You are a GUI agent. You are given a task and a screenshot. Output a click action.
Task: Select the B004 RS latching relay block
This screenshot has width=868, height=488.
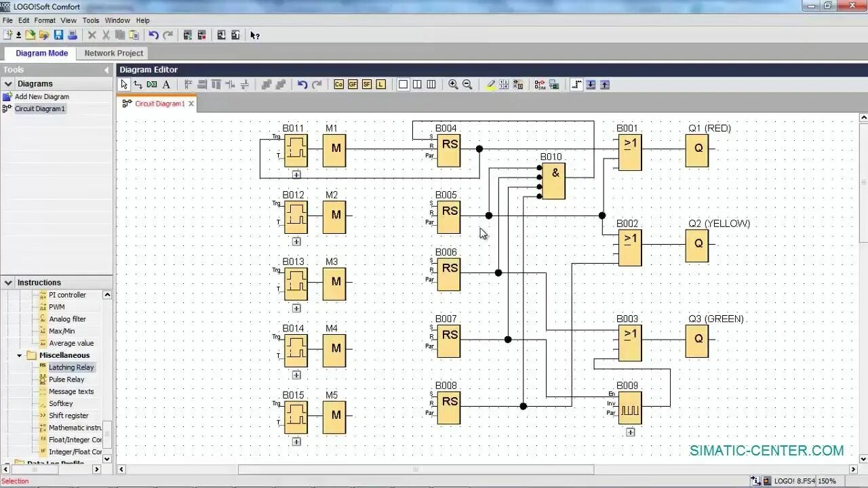449,150
